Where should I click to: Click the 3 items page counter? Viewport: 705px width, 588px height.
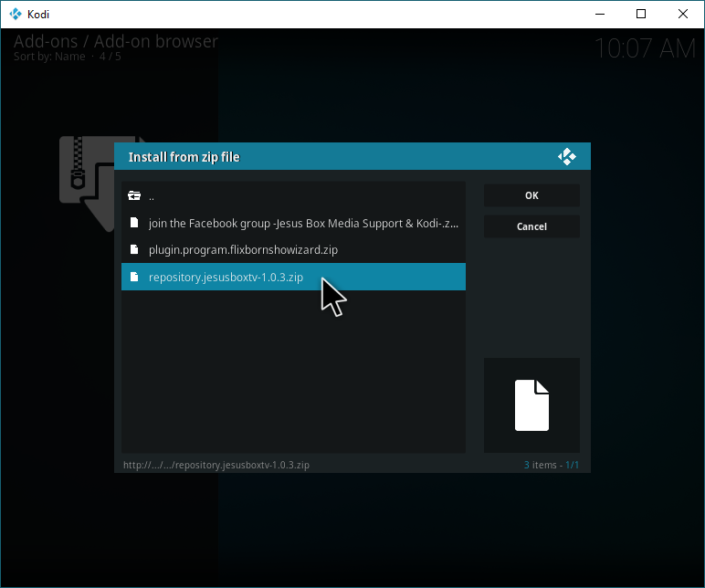(x=552, y=465)
